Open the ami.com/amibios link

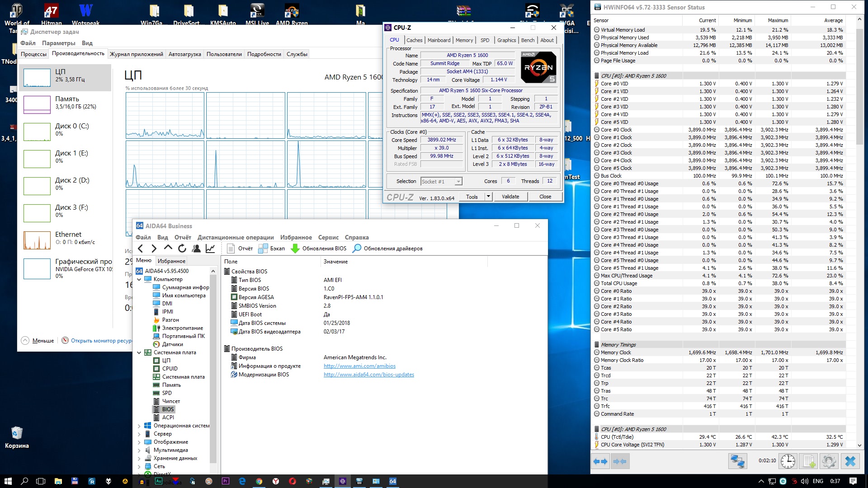click(359, 366)
